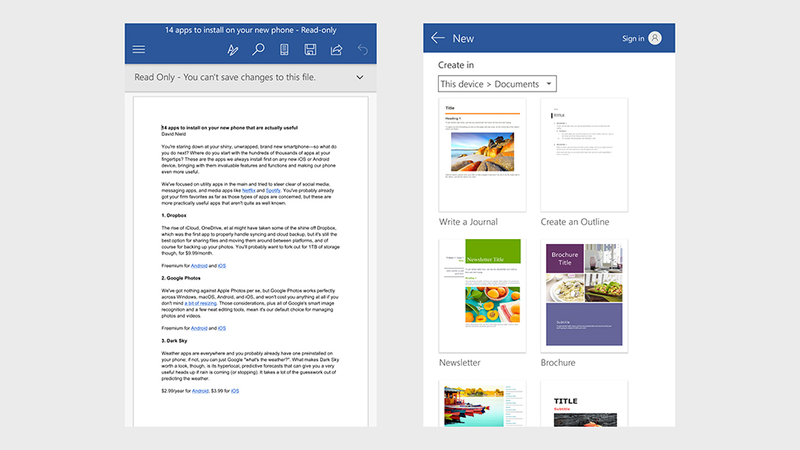
Task: Open the search magnifier icon
Action: pos(259,49)
